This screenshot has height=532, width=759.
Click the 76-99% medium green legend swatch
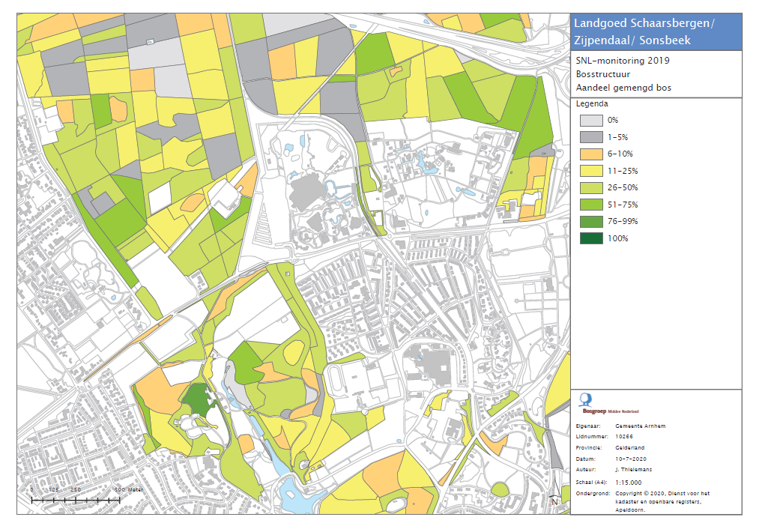pyautogui.click(x=590, y=222)
